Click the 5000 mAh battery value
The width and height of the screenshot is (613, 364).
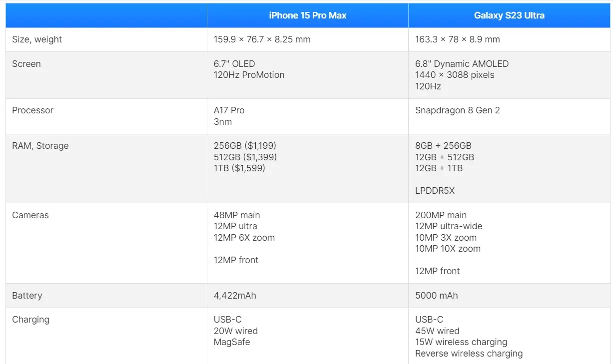436,296
